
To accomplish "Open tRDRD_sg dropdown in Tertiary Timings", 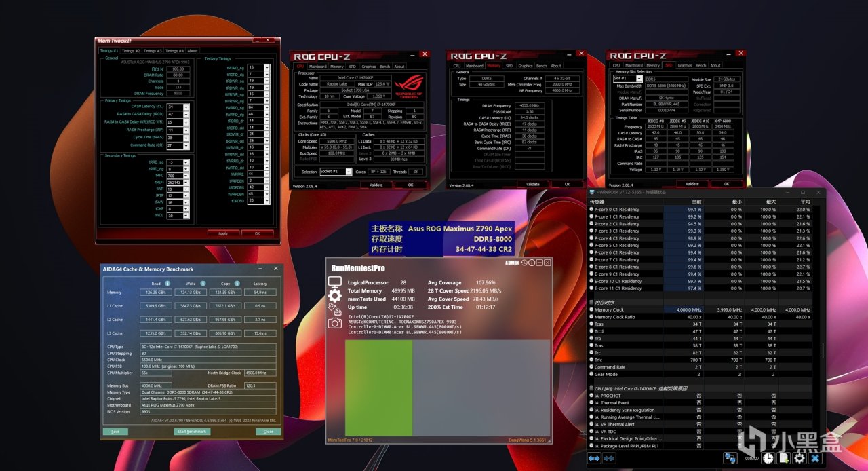I will [267, 68].
